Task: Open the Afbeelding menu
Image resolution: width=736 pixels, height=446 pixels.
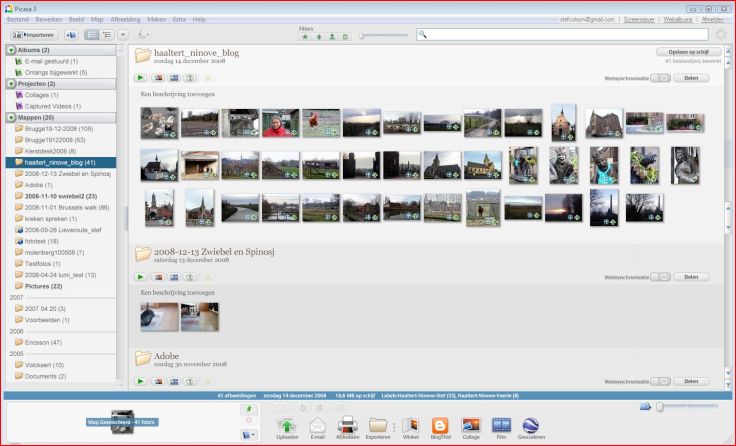Action: (x=124, y=19)
